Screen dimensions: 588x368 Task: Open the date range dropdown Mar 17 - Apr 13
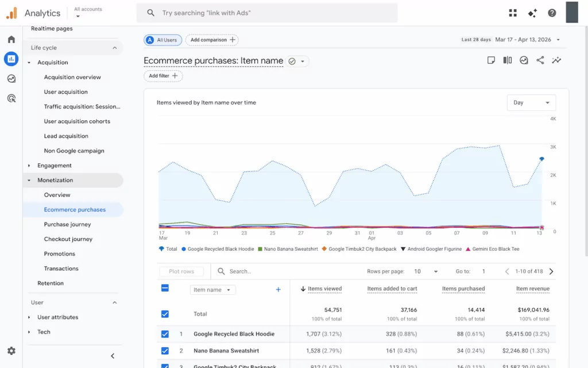click(528, 40)
